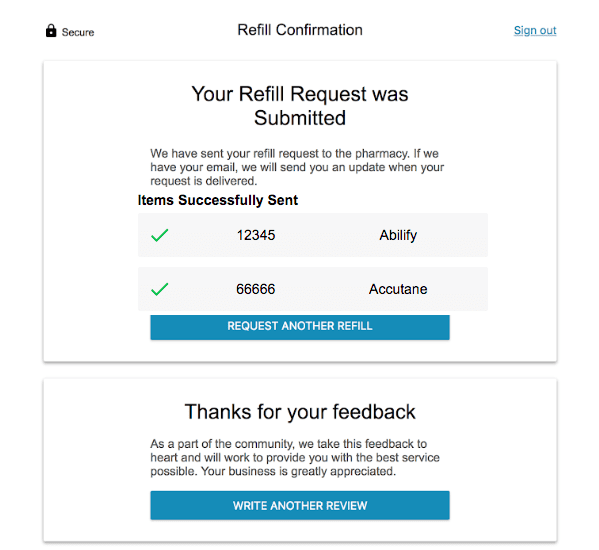
Task: Click the community feedback appreciation paragraph
Action: pyautogui.click(x=295, y=457)
